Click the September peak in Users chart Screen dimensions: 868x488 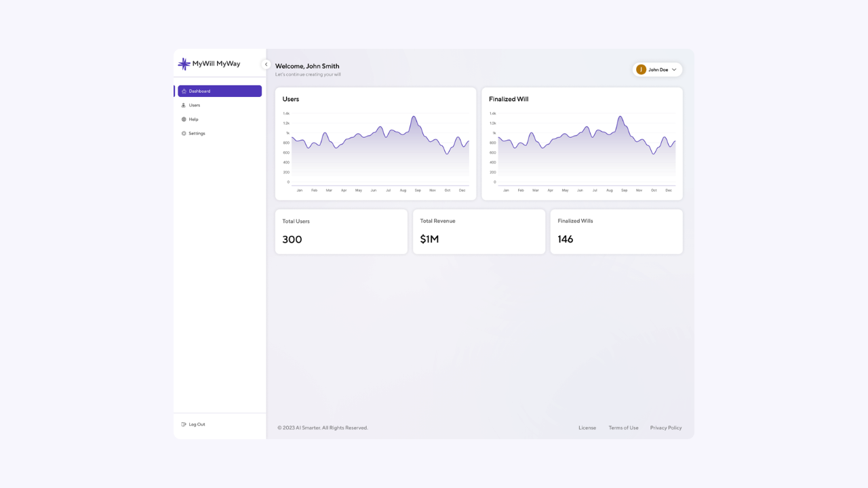point(413,117)
